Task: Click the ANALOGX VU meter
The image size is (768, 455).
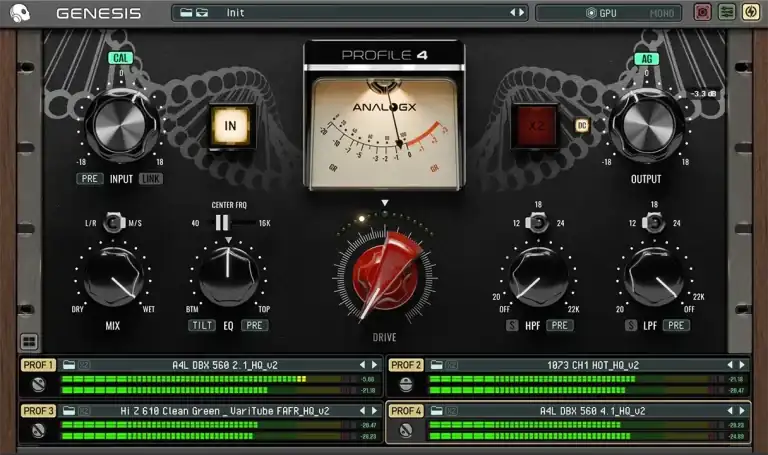Action: point(384,131)
